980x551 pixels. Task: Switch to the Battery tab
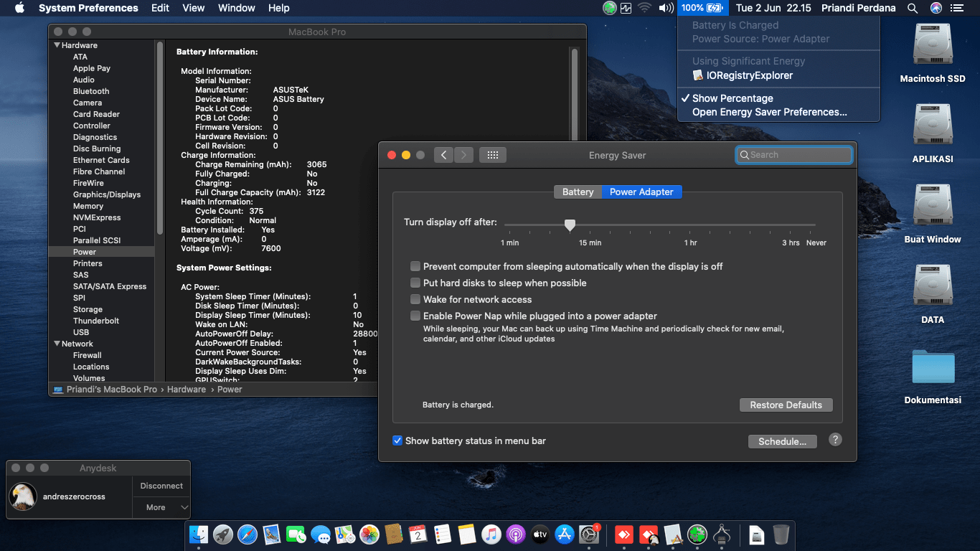coord(578,192)
